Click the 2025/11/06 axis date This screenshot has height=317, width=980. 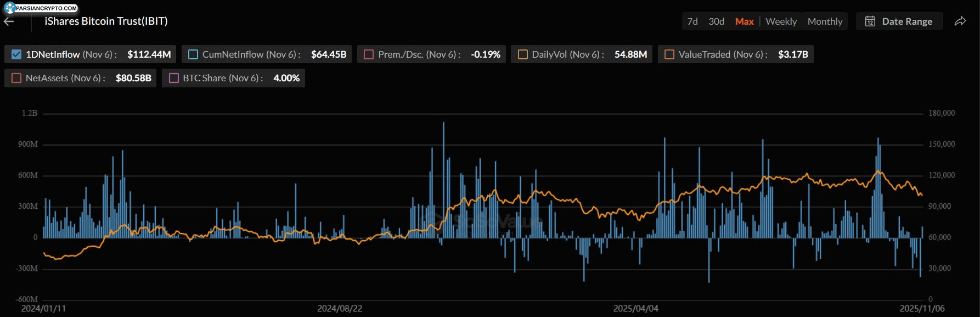point(922,308)
